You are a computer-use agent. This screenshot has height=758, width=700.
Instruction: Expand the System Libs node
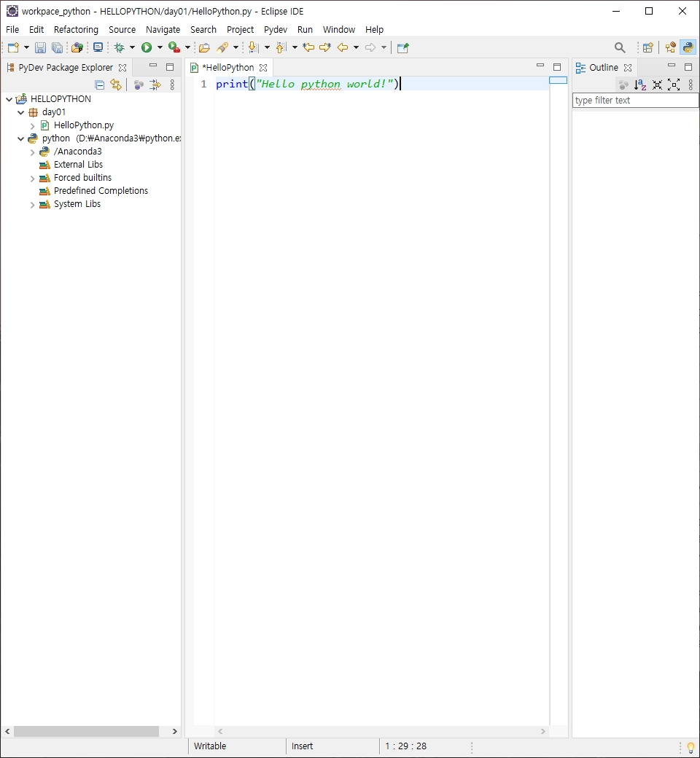point(32,205)
